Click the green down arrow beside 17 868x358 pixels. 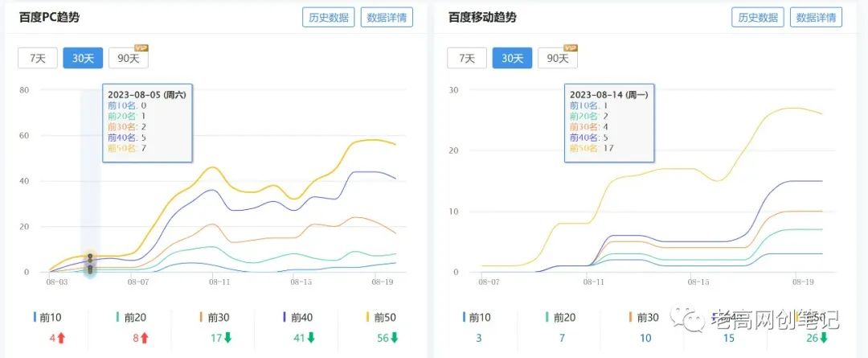click(228, 338)
